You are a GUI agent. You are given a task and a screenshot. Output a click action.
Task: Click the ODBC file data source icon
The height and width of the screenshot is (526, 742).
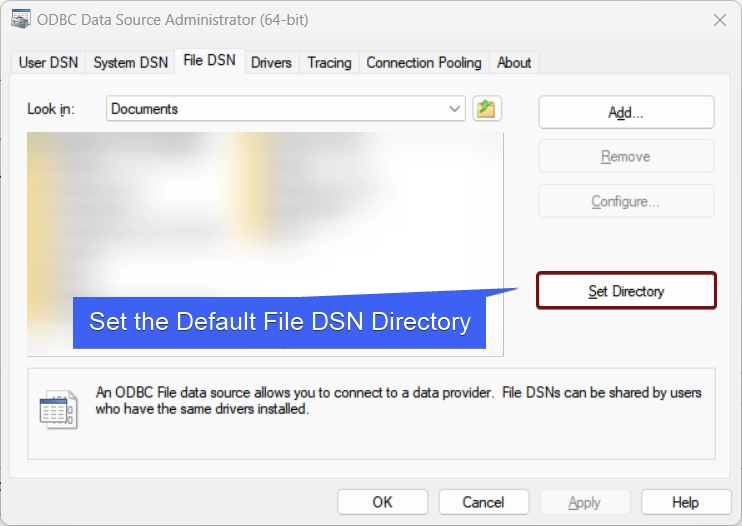58,409
